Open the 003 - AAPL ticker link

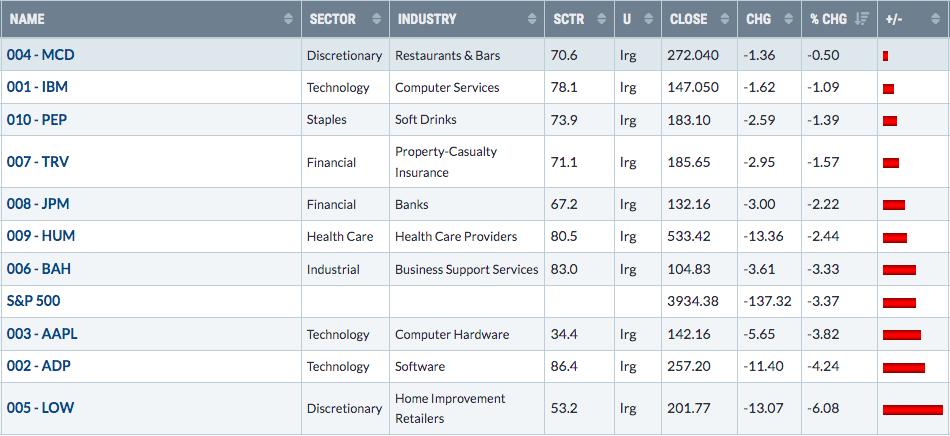pyautogui.click(x=42, y=334)
